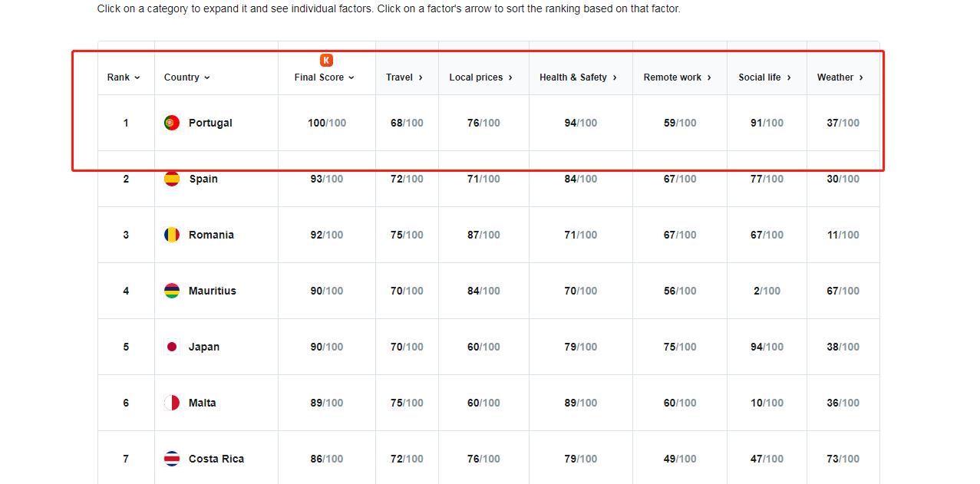Click the Mauritius flag icon
This screenshot has height=484, width=980.
172,291
